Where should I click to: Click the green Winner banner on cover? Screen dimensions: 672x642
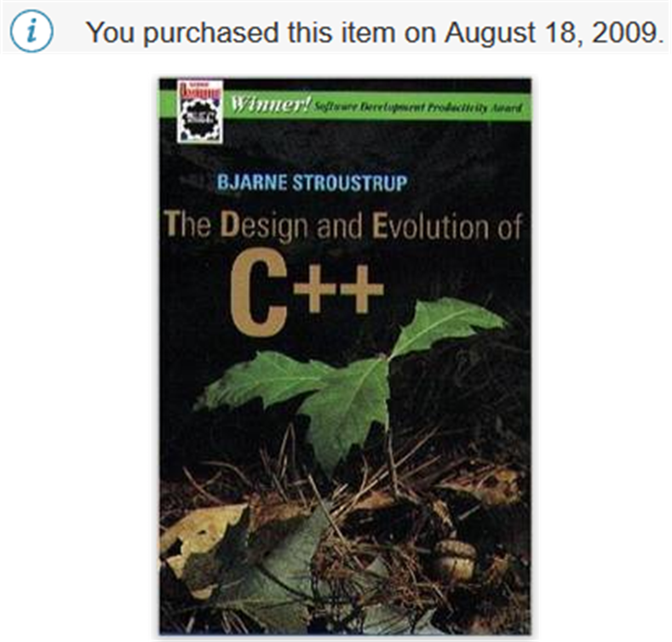(x=376, y=106)
